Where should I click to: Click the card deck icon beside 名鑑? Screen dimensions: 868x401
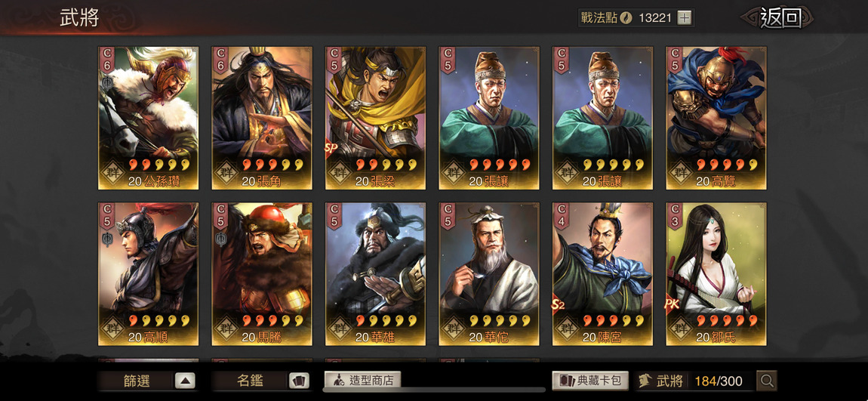point(299,381)
